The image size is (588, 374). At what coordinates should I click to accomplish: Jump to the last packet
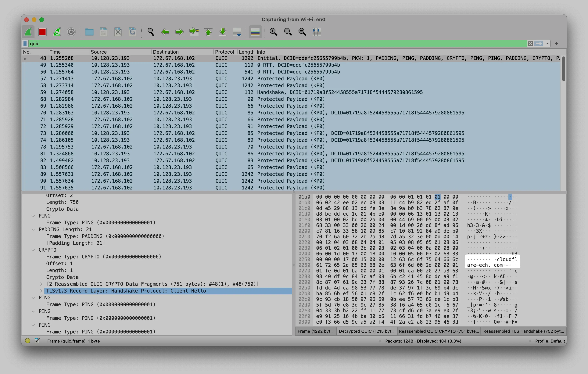tap(223, 32)
